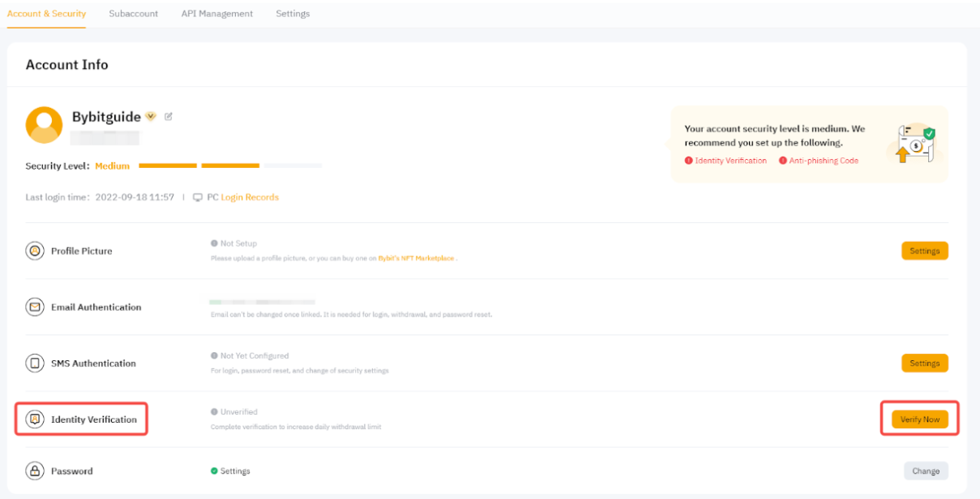The height and width of the screenshot is (499, 980).
Task: Open Login Records link
Action: tap(250, 197)
